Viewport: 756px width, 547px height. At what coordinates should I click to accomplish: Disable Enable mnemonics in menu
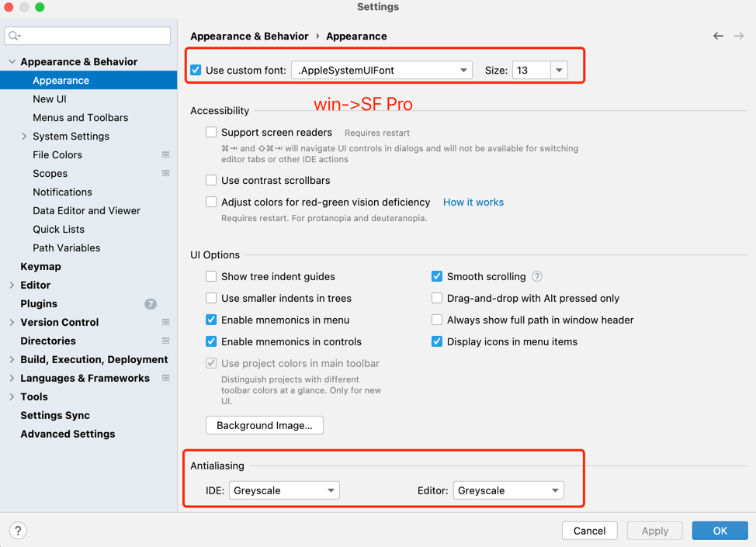pyautogui.click(x=211, y=320)
